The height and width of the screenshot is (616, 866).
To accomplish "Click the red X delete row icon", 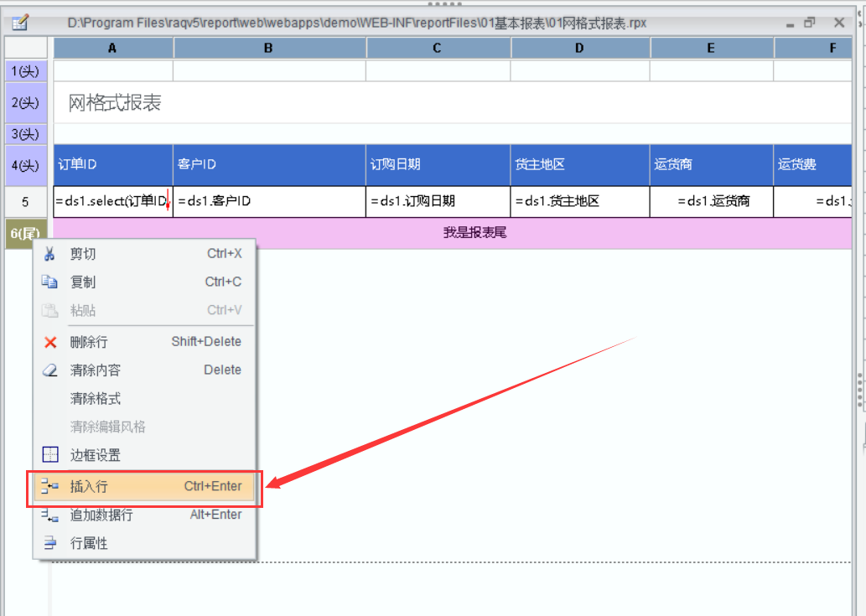I will click(x=50, y=342).
